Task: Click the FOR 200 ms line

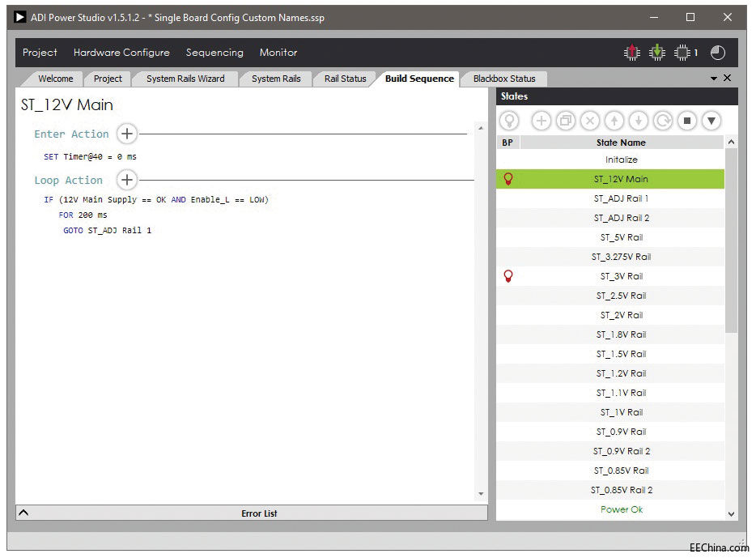Action: (83, 215)
